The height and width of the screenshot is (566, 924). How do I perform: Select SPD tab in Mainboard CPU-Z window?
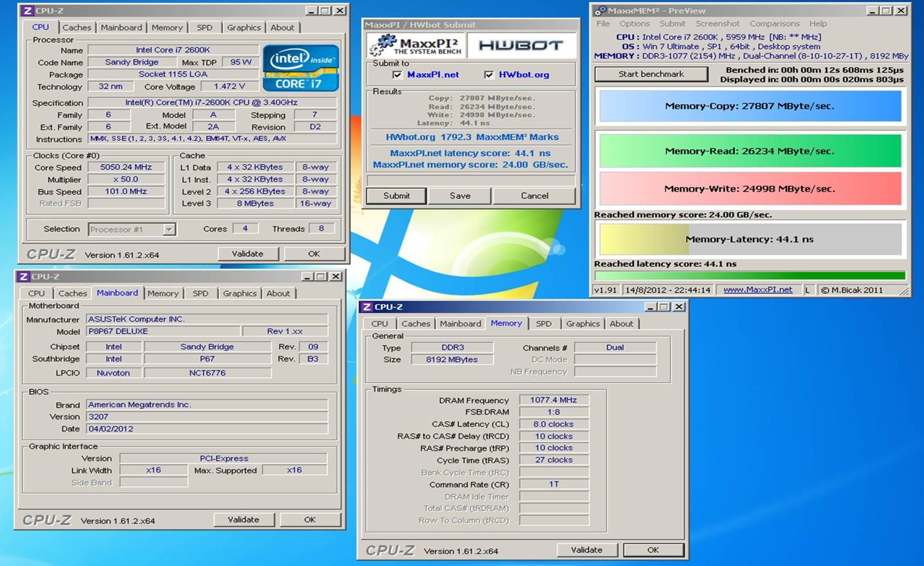click(x=200, y=293)
